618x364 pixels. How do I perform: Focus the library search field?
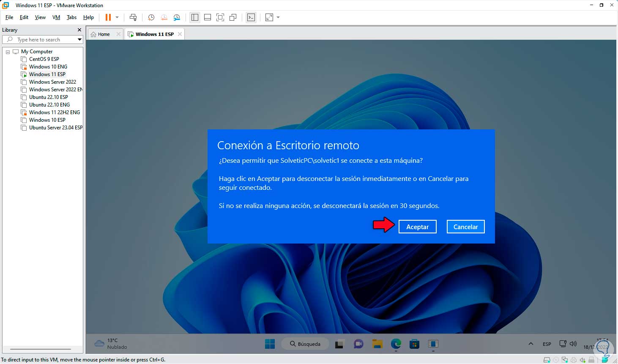[x=42, y=39]
